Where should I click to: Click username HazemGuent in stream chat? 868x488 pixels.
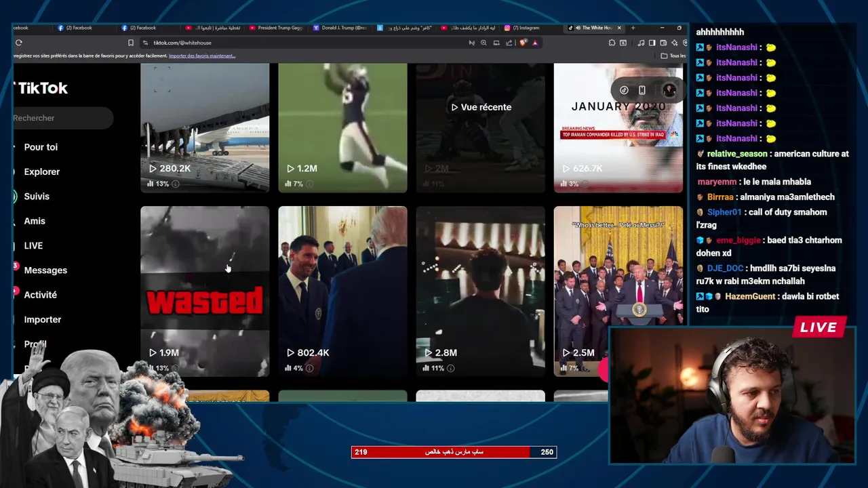(749, 296)
